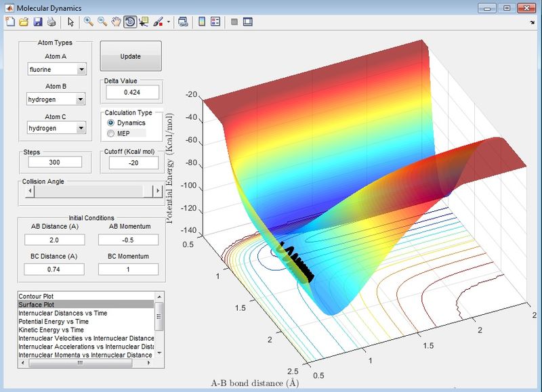Select the Zoom In magnifier tool
542x392 pixels.
(x=89, y=22)
